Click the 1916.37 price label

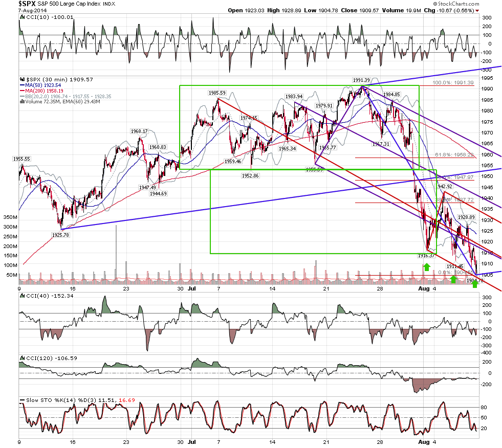pos(426,255)
